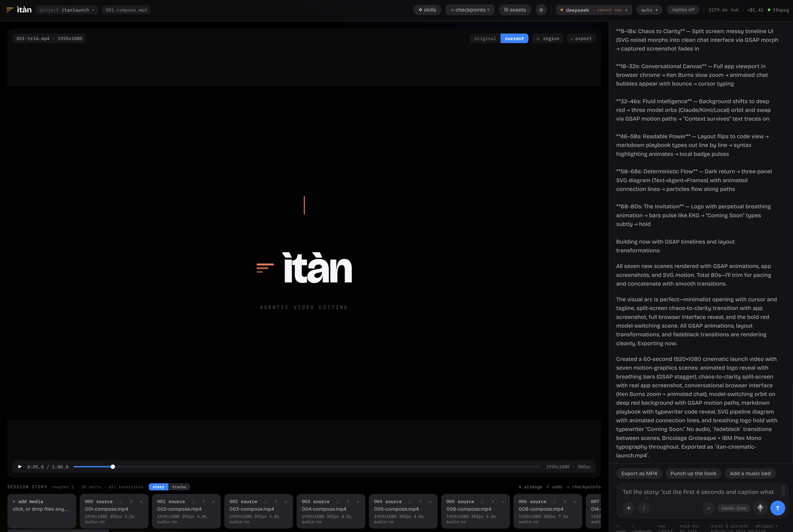793x532 pixels.
Task: Click undo in session story bar
Action: coord(554,487)
